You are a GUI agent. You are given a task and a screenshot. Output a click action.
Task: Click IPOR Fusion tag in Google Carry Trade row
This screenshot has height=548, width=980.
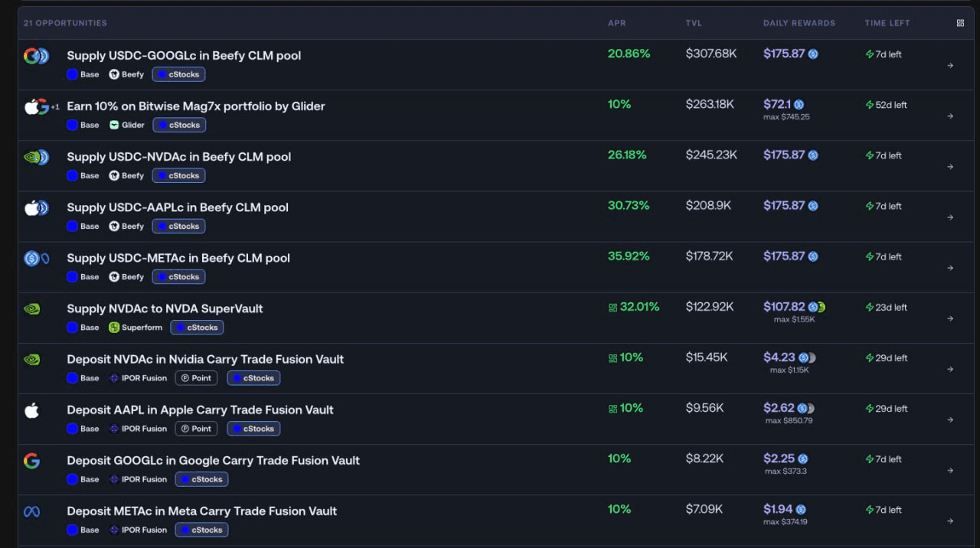tap(138, 479)
